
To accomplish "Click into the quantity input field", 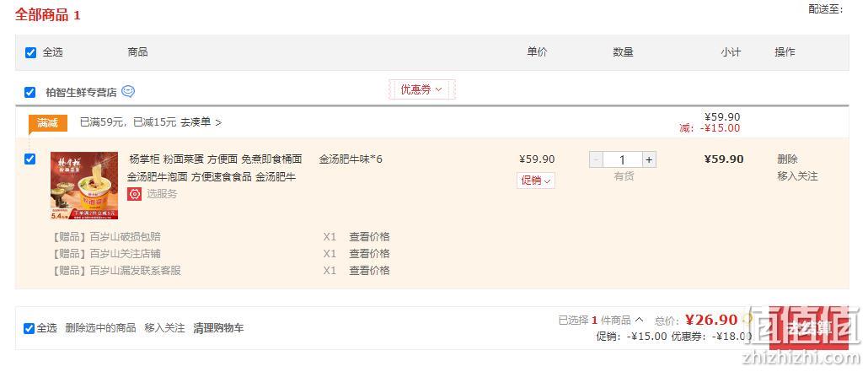I will (623, 160).
